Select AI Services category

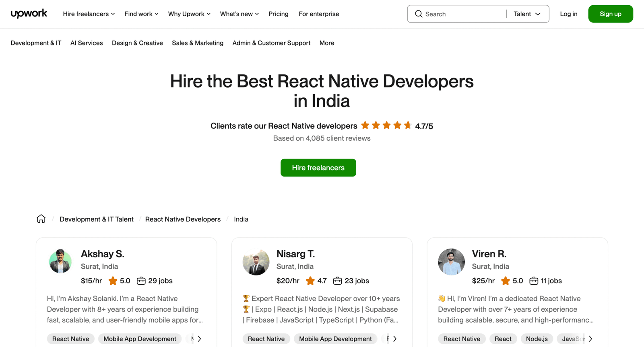(x=87, y=43)
